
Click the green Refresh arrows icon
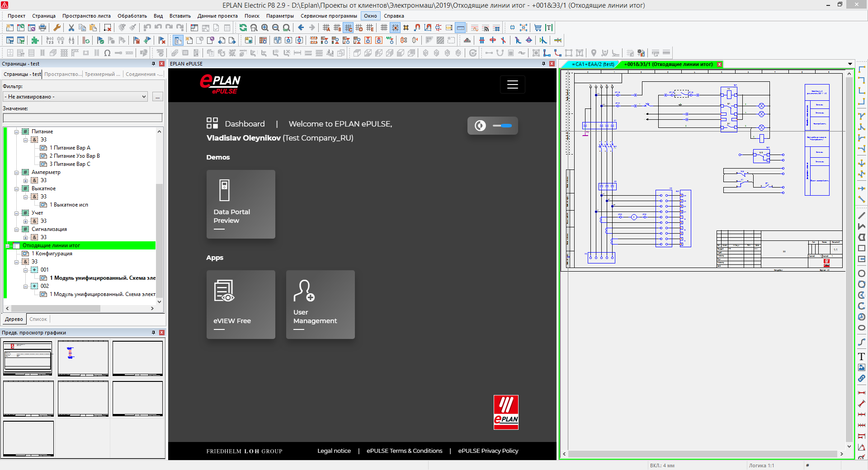coord(243,28)
